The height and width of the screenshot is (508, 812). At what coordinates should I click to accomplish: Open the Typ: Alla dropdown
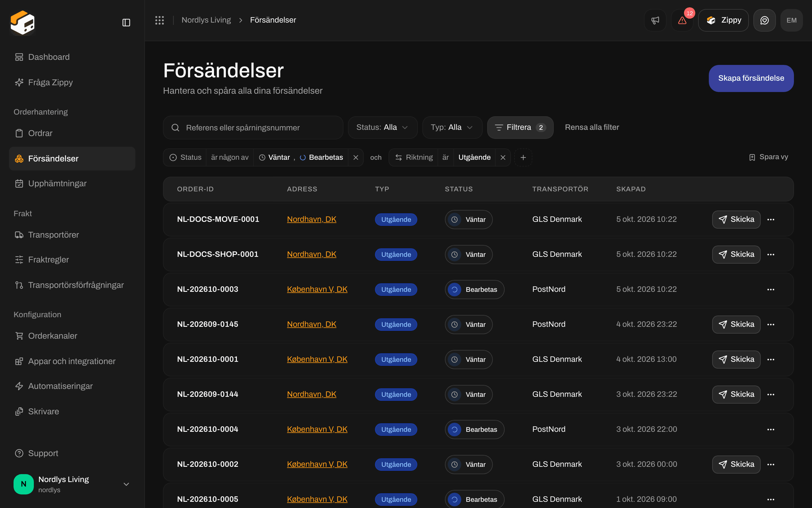tap(452, 127)
